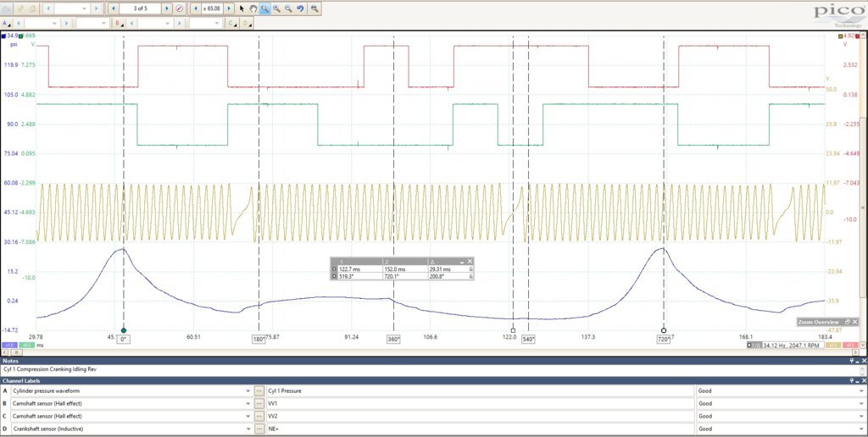Toggle lock on the 29.31 ms delta row

point(470,268)
